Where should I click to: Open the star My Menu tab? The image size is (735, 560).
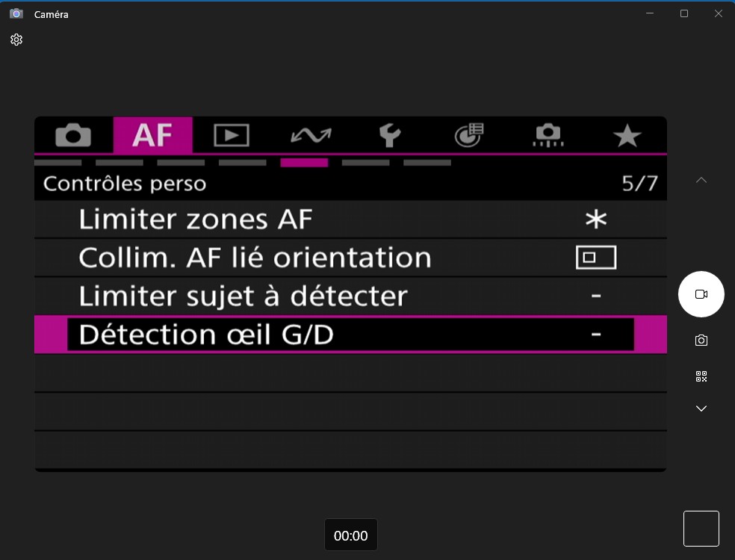(627, 135)
